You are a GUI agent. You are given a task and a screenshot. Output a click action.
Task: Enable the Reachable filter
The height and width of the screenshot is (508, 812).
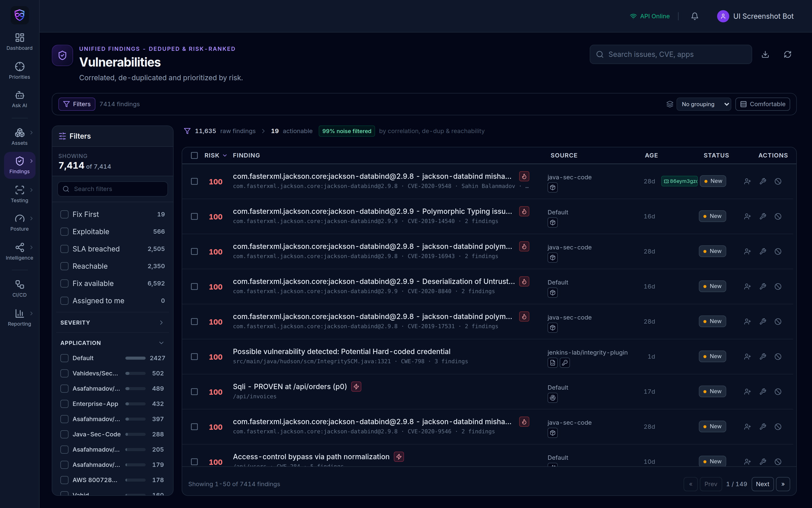coord(64,266)
